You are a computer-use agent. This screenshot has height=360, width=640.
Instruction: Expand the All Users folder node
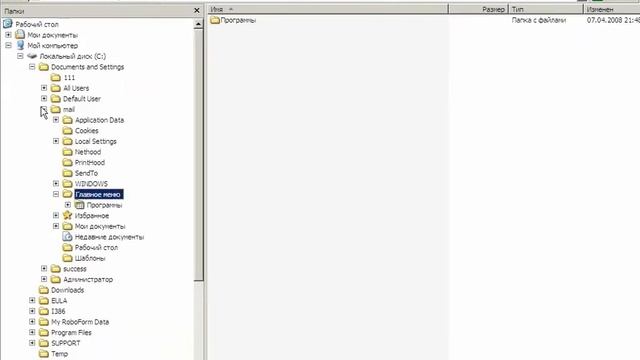click(44, 88)
